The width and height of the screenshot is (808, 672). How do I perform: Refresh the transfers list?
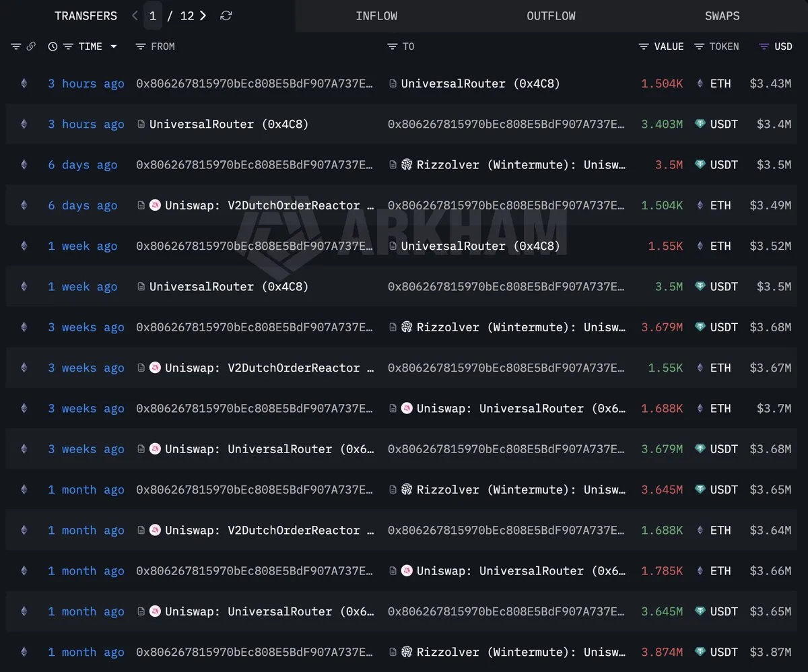tap(226, 15)
